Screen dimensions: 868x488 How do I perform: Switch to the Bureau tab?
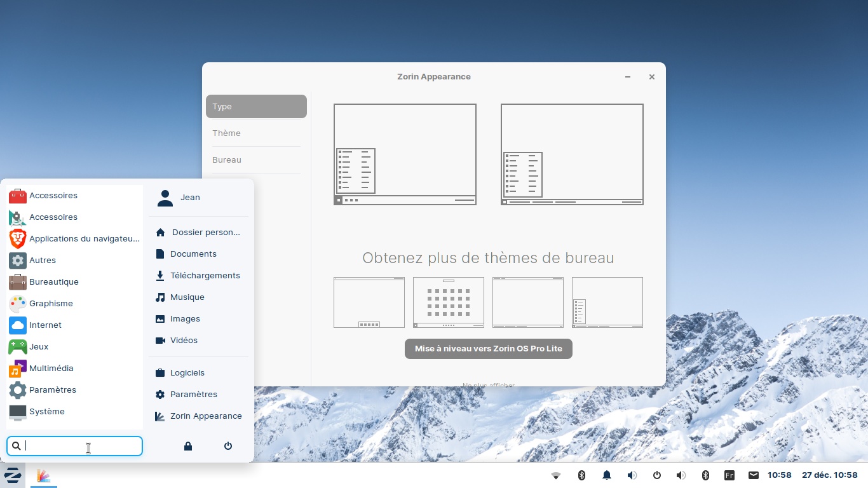[227, 160]
